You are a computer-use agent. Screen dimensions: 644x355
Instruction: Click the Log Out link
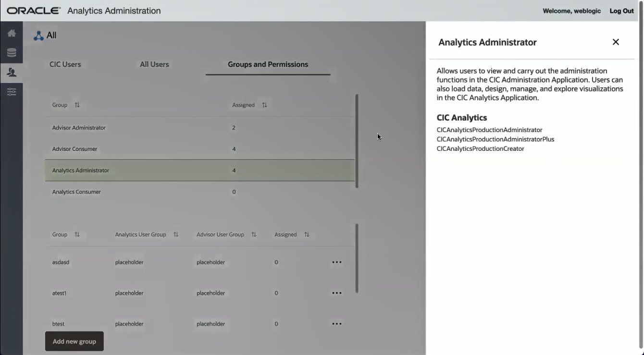[621, 11]
